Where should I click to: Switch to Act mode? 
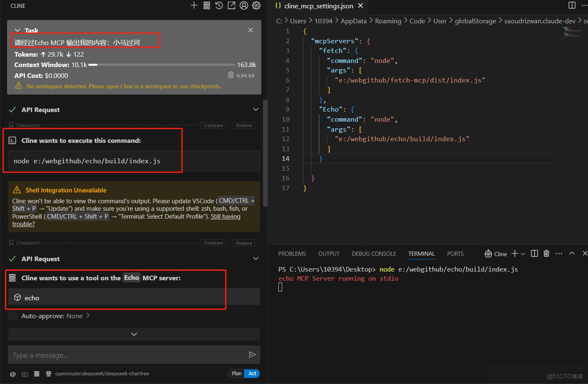coord(252,374)
